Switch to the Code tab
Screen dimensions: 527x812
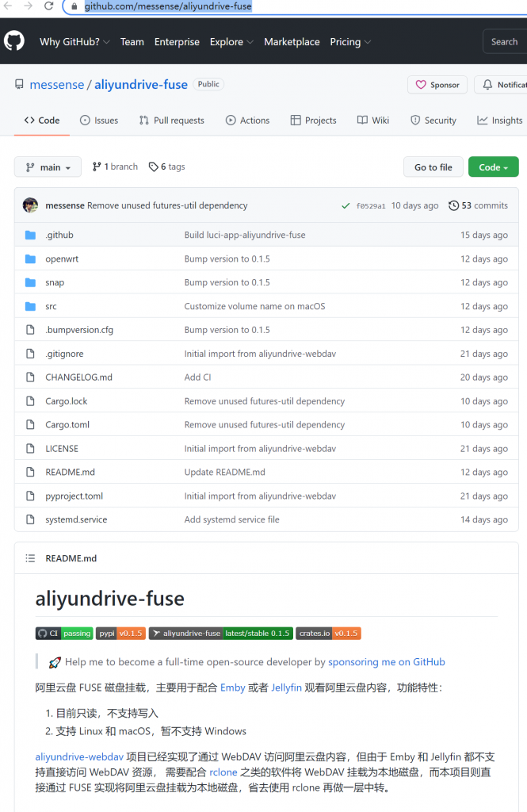point(42,121)
